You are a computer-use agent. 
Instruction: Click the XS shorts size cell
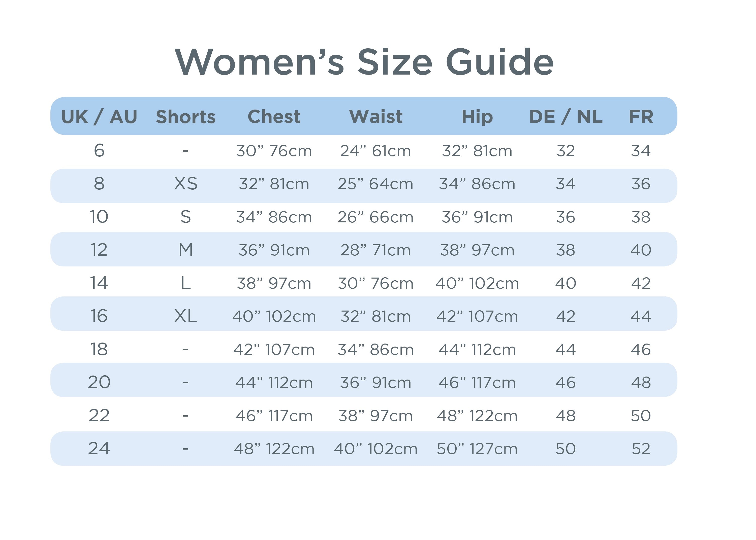[185, 184]
